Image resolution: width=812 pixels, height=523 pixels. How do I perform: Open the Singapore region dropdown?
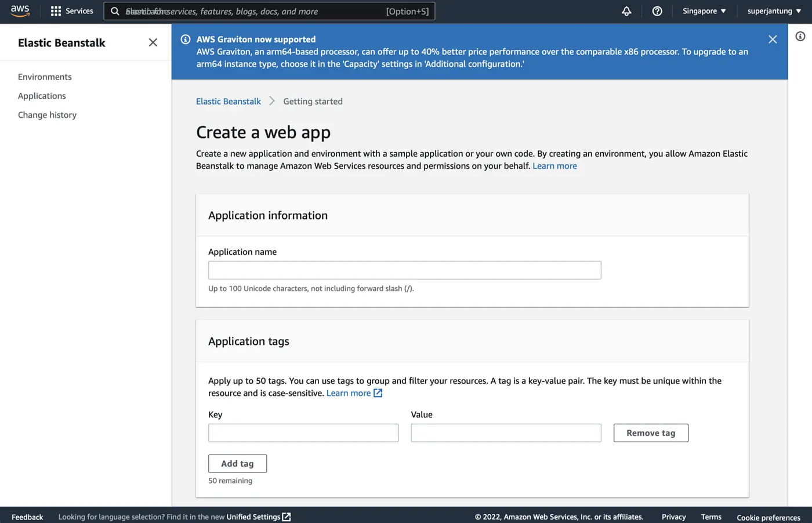pos(704,11)
